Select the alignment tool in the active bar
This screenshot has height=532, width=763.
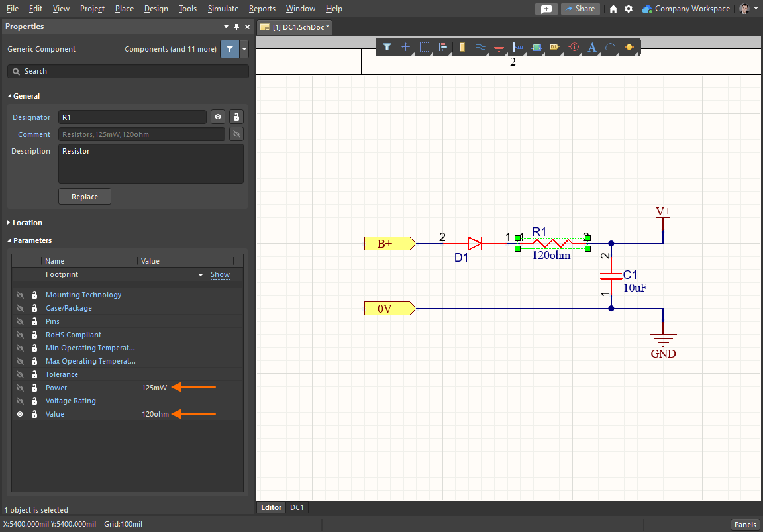pyautogui.click(x=442, y=47)
